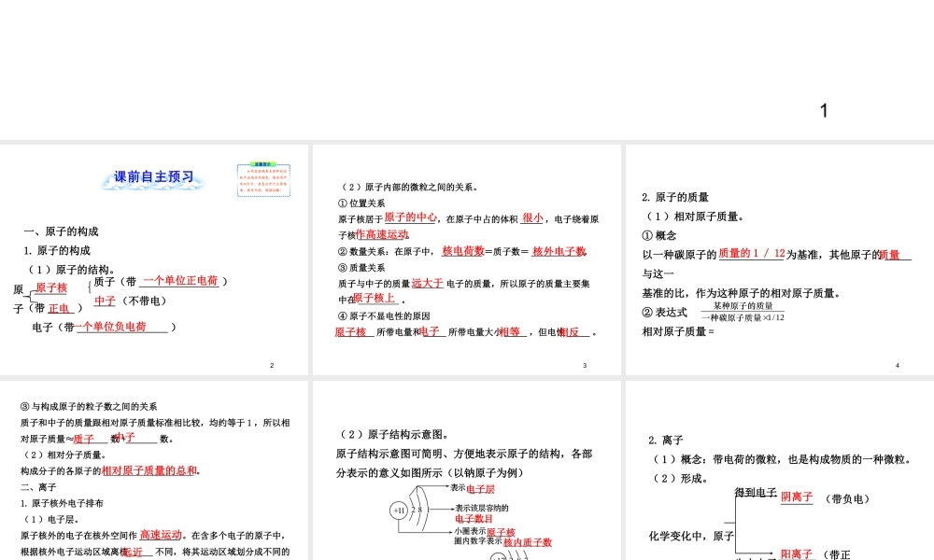
Task: Click the heading ① 位置关系
Action: pos(361,203)
